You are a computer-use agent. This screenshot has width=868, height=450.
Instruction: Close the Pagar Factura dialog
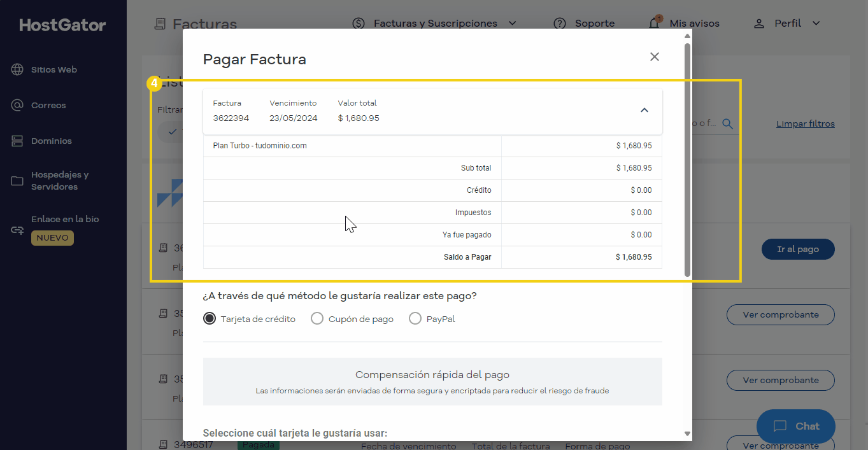(x=654, y=57)
